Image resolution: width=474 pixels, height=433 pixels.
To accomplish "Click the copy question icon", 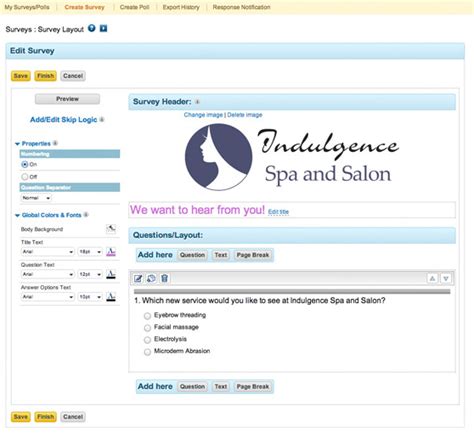I will pyautogui.click(x=151, y=278).
